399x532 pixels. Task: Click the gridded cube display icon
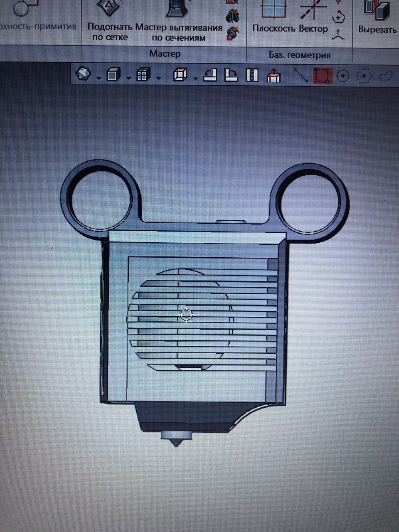pos(144,75)
